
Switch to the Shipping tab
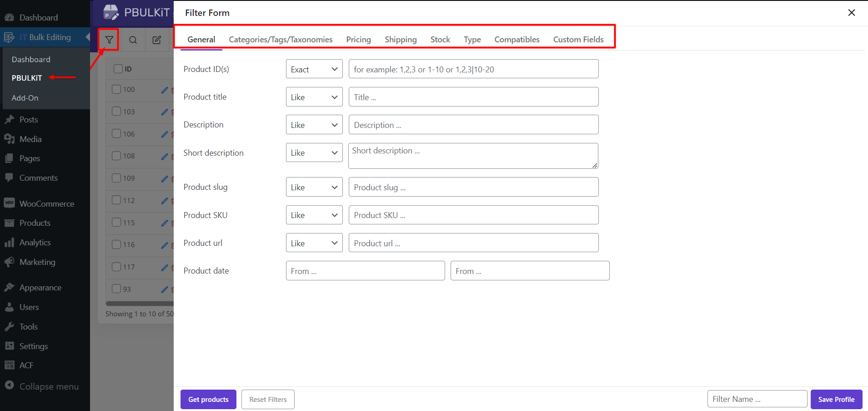pos(401,40)
